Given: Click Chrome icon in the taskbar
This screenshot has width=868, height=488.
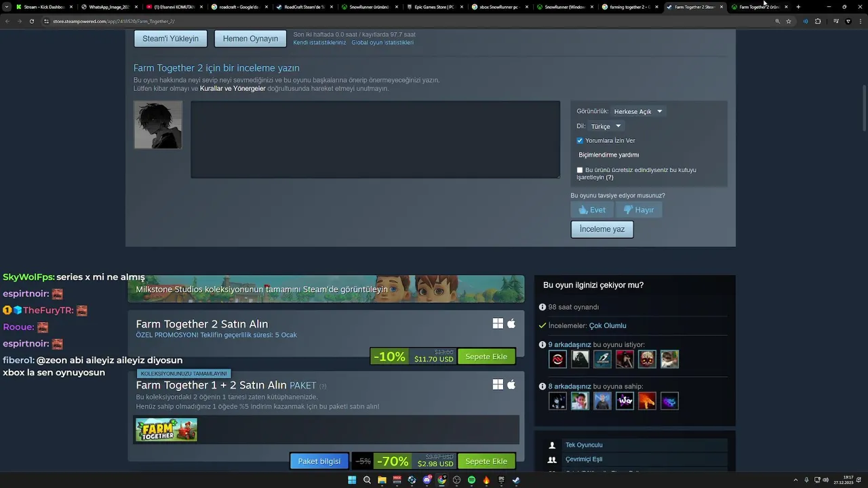Looking at the screenshot, I should pos(441,480).
